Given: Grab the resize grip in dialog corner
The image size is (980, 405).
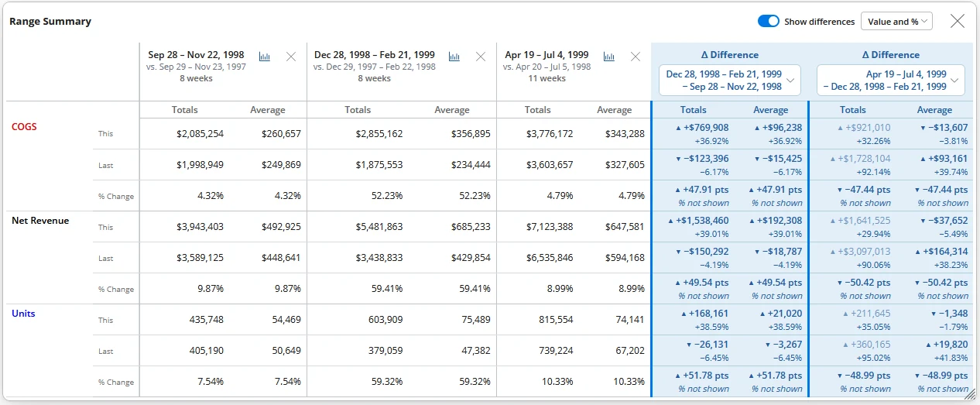Looking at the screenshot, I should 970,395.
